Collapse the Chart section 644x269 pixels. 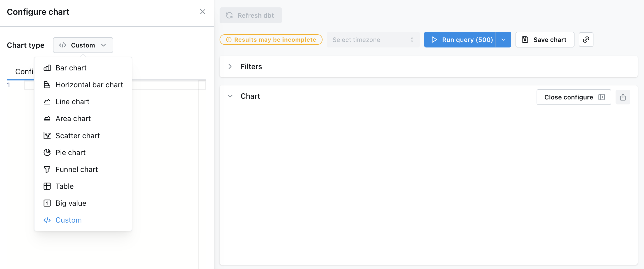(230, 96)
